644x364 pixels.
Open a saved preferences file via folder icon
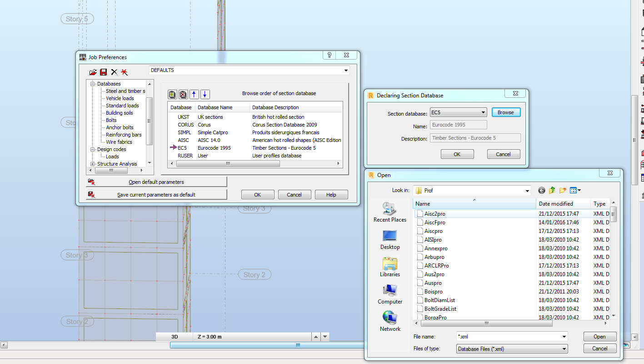pos(93,72)
